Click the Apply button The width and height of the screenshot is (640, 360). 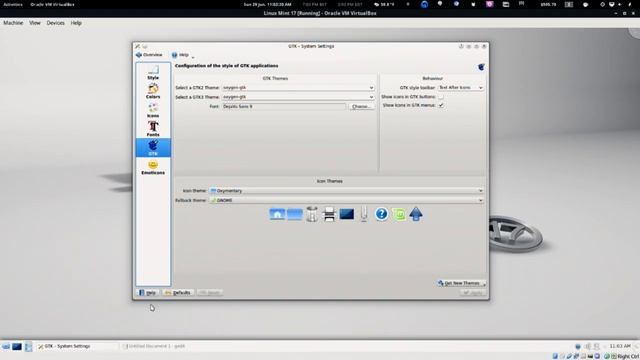coord(473,293)
